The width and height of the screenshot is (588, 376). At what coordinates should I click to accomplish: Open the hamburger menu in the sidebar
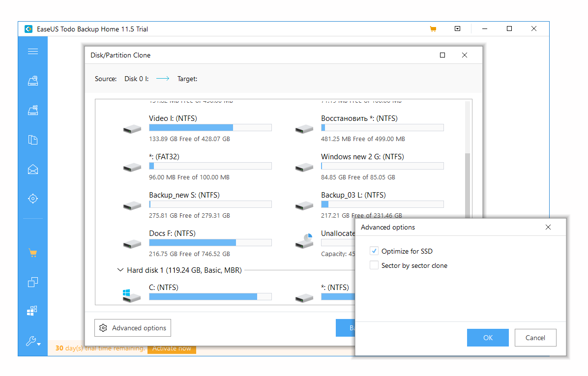click(x=33, y=51)
